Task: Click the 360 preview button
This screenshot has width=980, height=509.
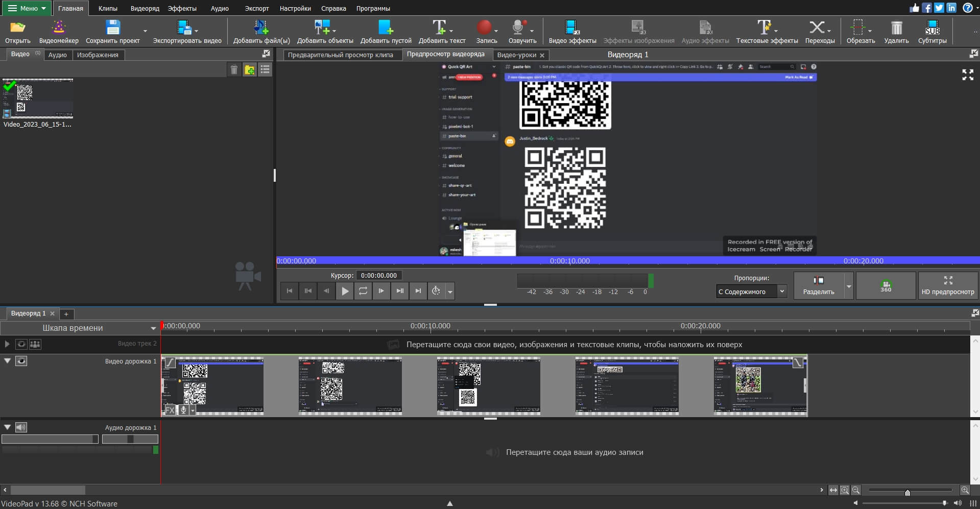Action: click(886, 286)
